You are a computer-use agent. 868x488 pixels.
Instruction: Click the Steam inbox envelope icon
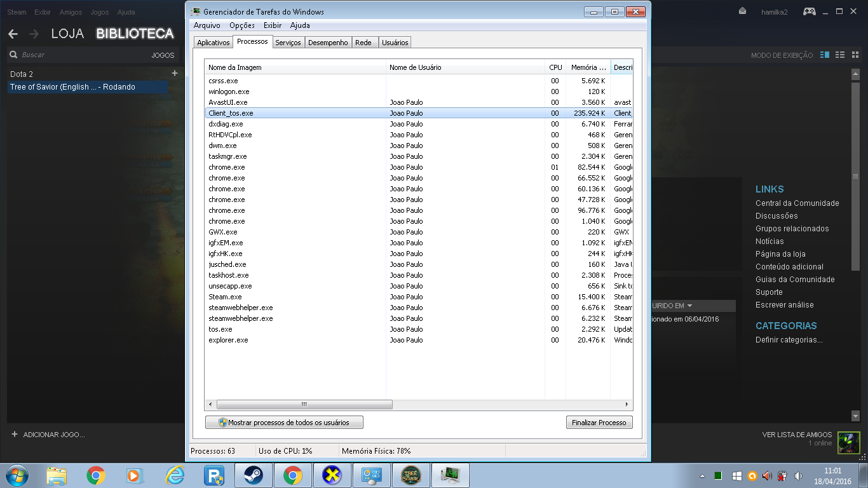pos(743,11)
